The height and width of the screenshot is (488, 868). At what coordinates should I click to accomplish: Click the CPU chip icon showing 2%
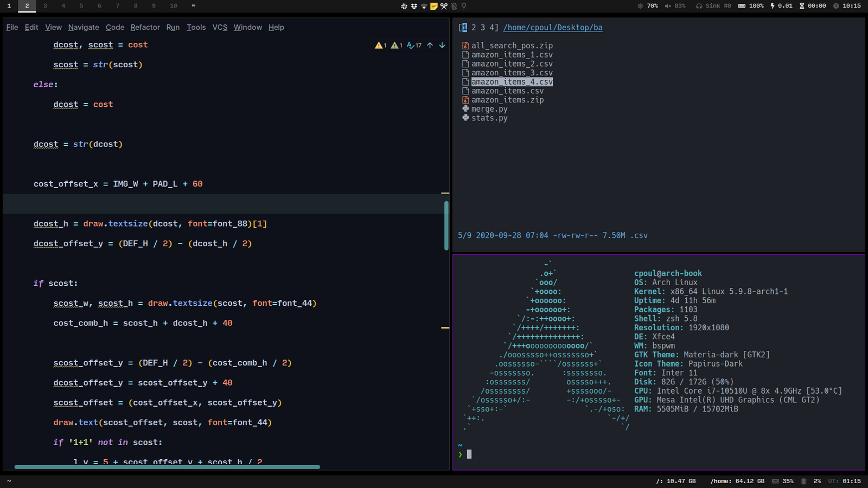pos(803,481)
